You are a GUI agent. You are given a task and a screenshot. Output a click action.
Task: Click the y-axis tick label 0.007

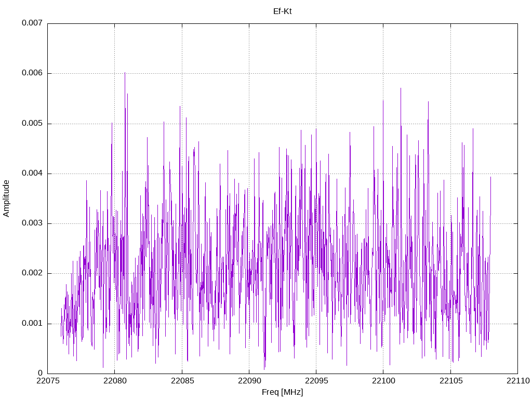point(32,23)
